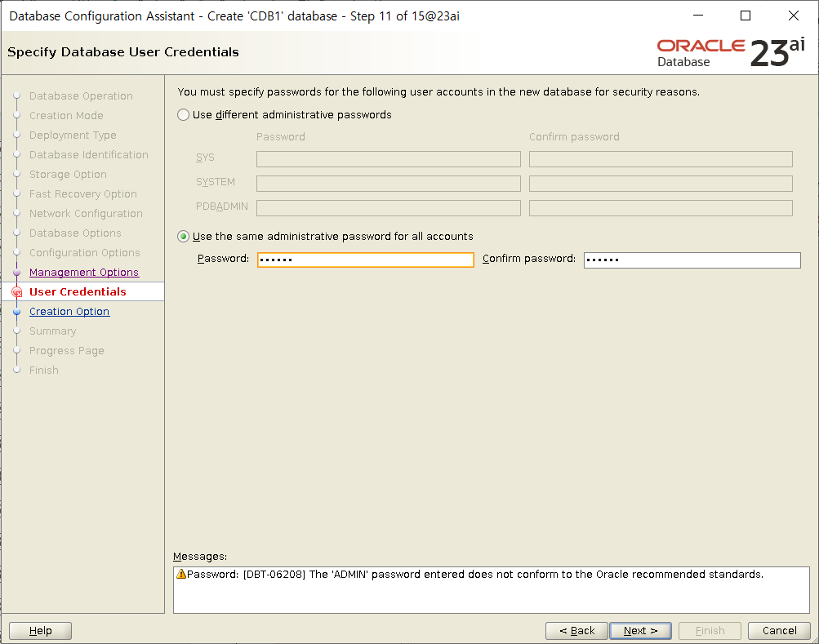Click 'Summary' step in sidebar

click(x=53, y=331)
